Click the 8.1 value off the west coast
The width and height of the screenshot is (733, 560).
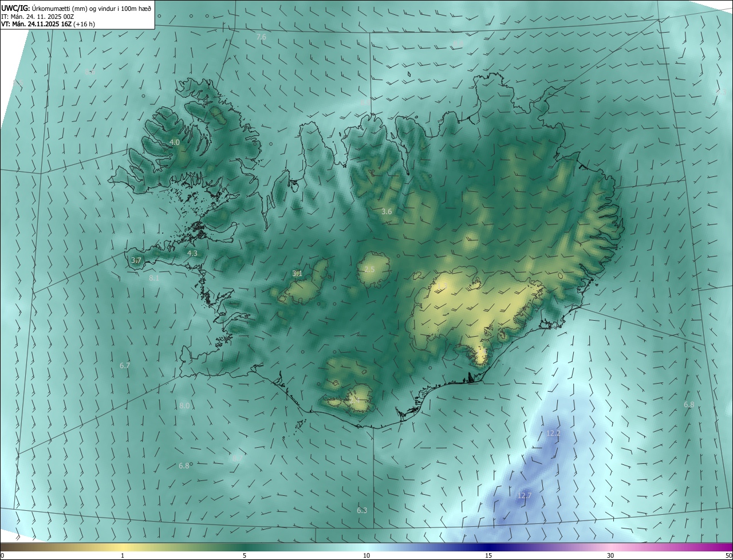[154, 278]
